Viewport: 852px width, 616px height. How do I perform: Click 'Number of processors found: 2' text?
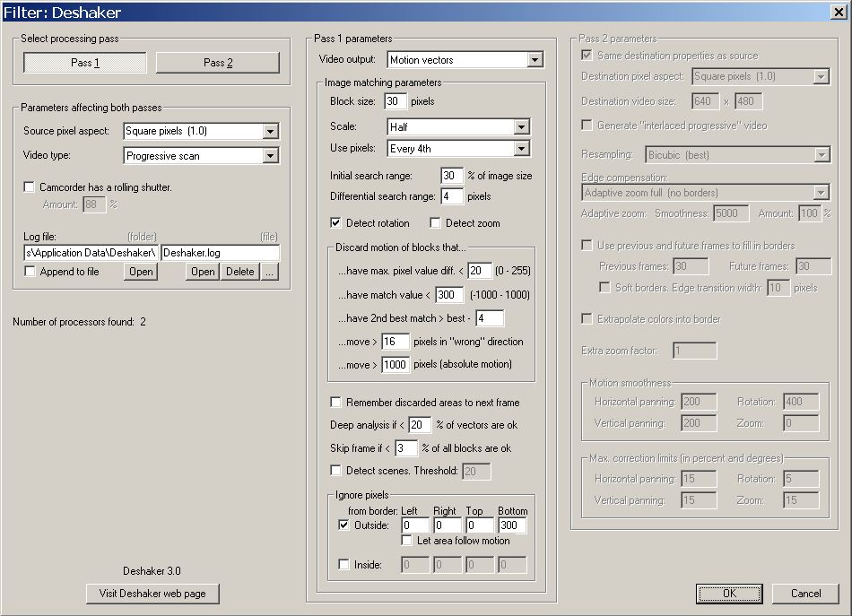click(79, 322)
